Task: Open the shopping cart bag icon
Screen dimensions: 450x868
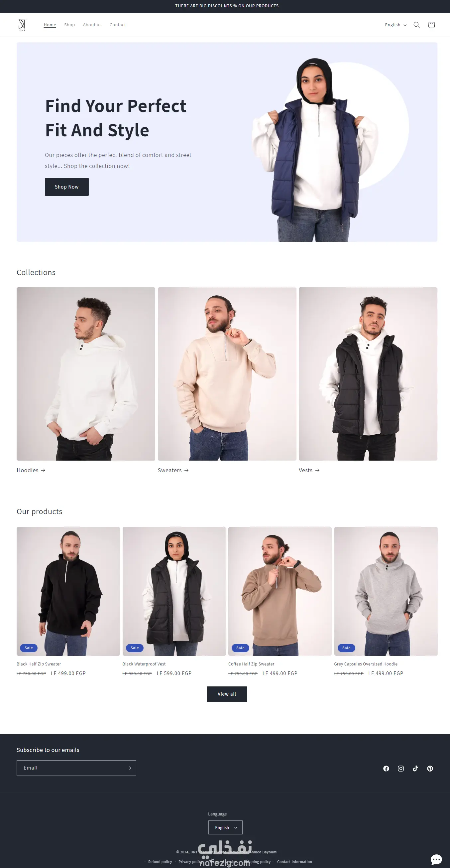Action: coord(431,25)
